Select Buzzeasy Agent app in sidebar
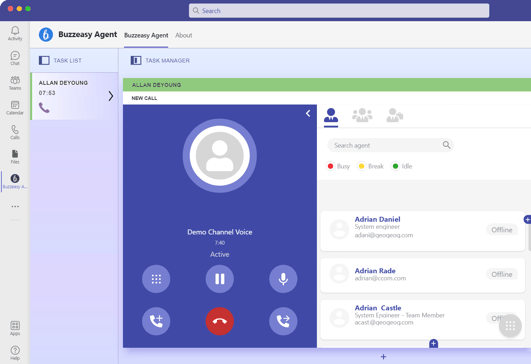Image resolution: width=531 pixels, height=364 pixels. pos(15,181)
